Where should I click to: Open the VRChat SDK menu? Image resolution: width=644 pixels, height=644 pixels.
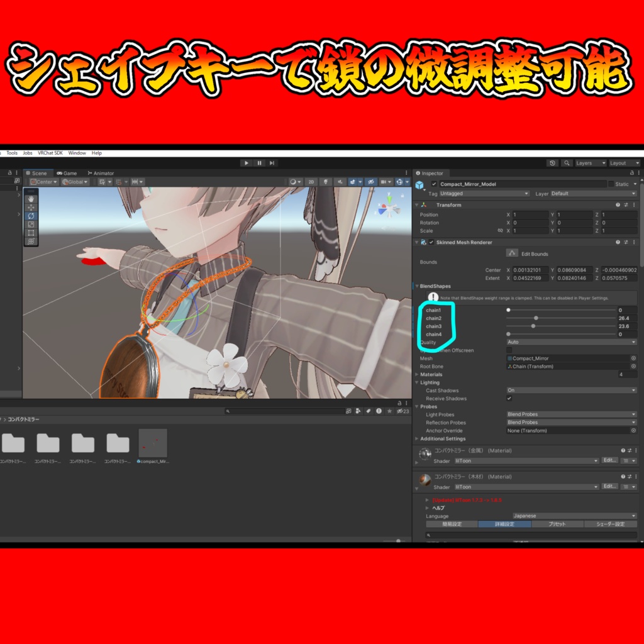coord(50,153)
